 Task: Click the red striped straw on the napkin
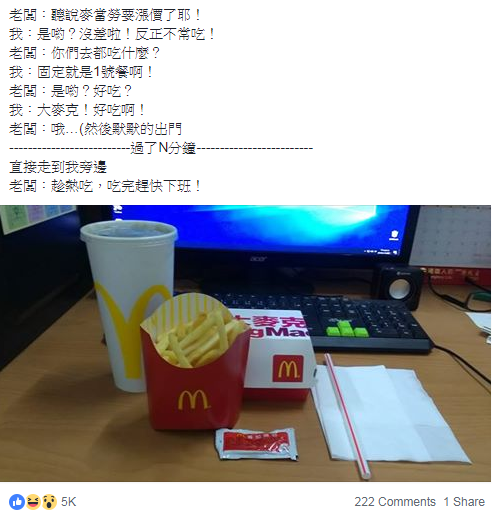[347, 416]
